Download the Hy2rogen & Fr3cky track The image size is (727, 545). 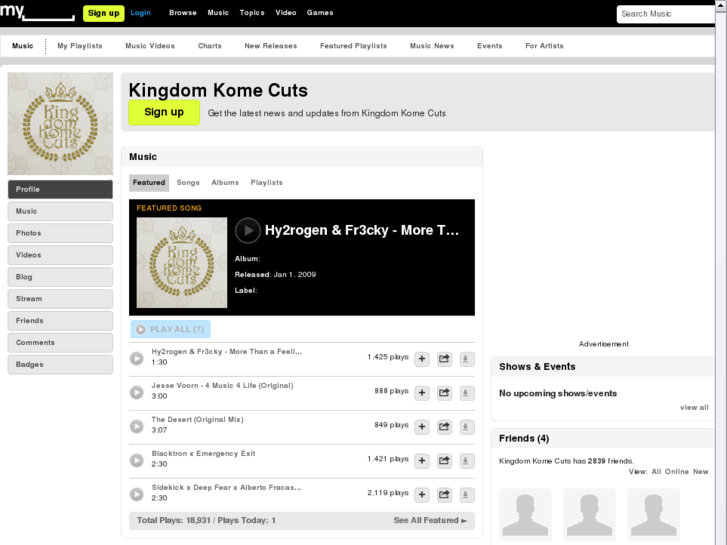point(466,359)
